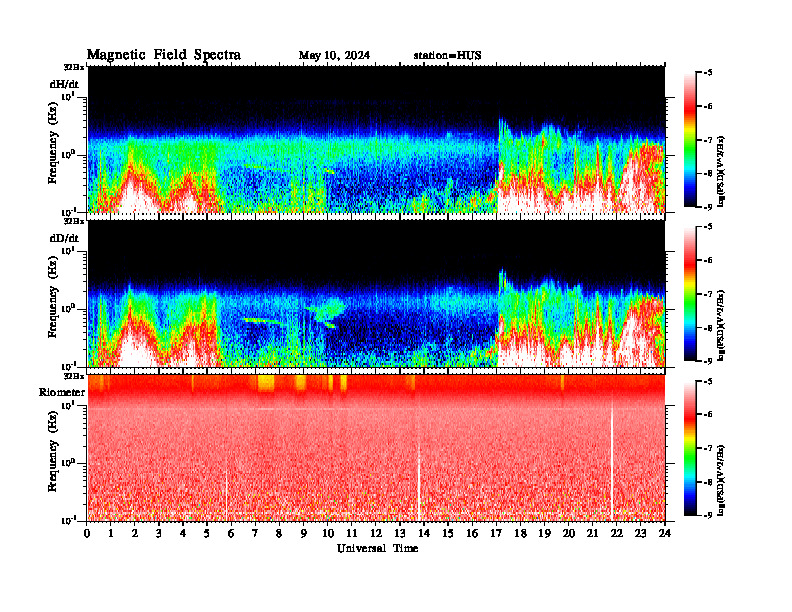Click hour 8 on the Universal Time axis
Viewport: 792px width, 612px height.
pyautogui.click(x=280, y=533)
